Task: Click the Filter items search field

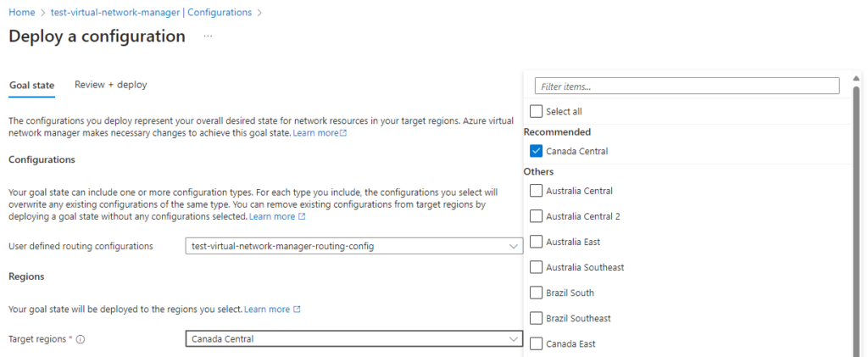Action: pyautogui.click(x=687, y=86)
